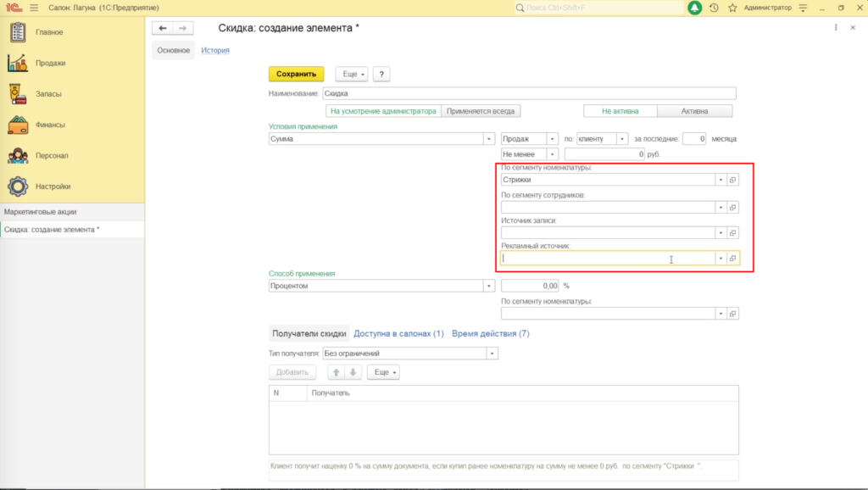Open Время действия (7) tab
868x490 pixels.
point(491,334)
